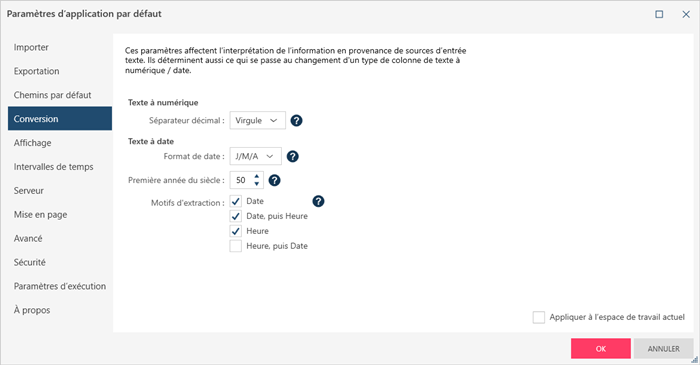This screenshot has height=365, width=700.
Task: Click the ANNULER button
Action: pyautogui.click(x=664, y=348)
